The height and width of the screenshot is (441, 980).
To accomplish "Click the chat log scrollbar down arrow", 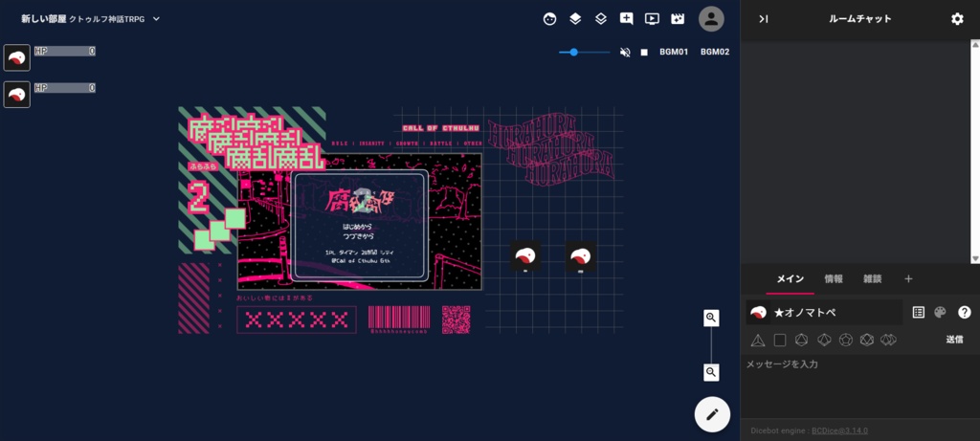I will tap(974, 259).
